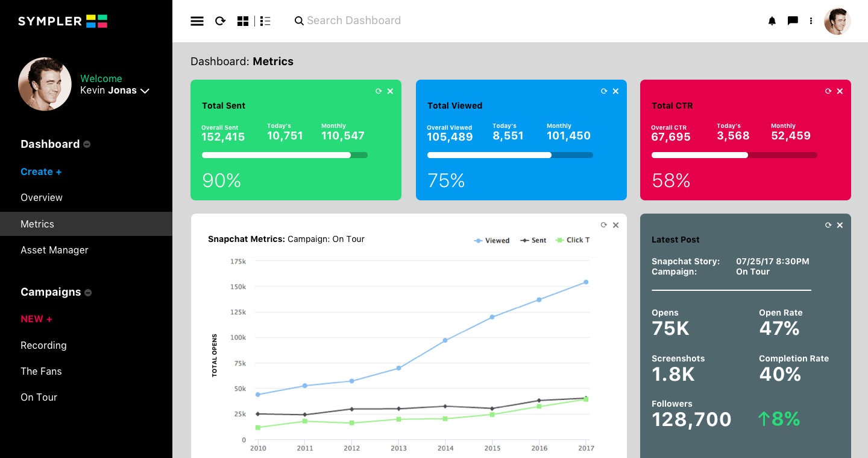The image size is (868, 458).
Task: Click Create + in sidebar
Action: click(41, 172)
